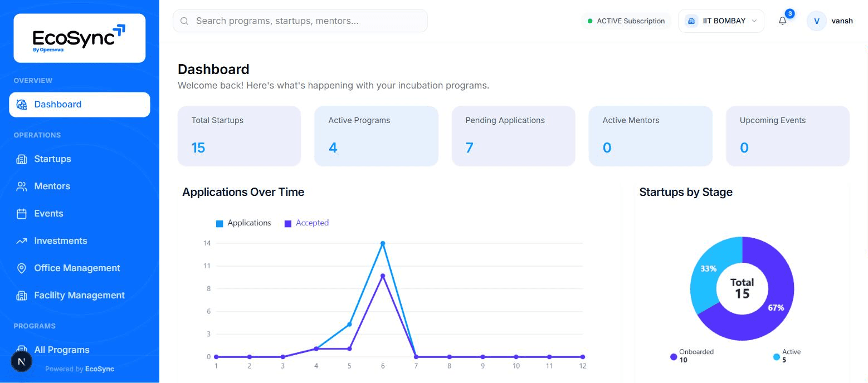Click the All Programs icon
The image size is (868, 383).
(22, 349)
